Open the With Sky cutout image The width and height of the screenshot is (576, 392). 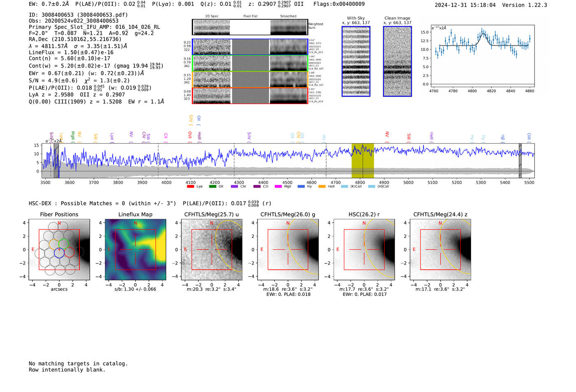[356, 61]
